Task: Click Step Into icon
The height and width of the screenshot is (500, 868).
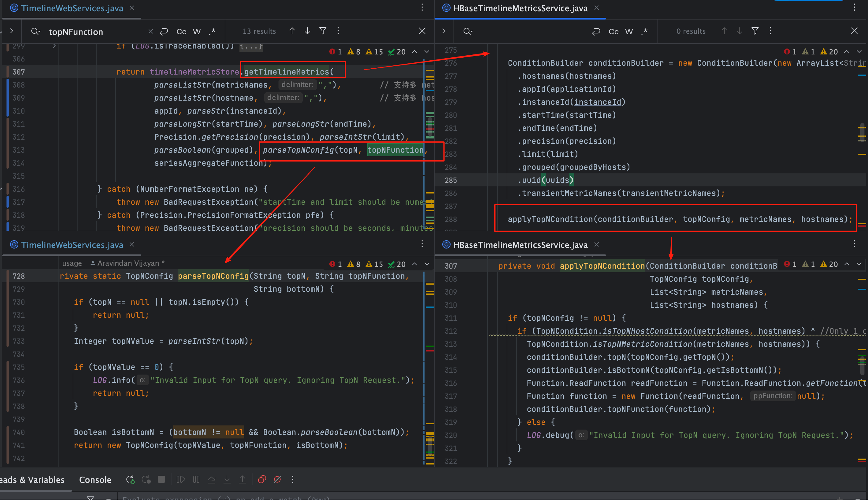Action: tap(227, 479)
